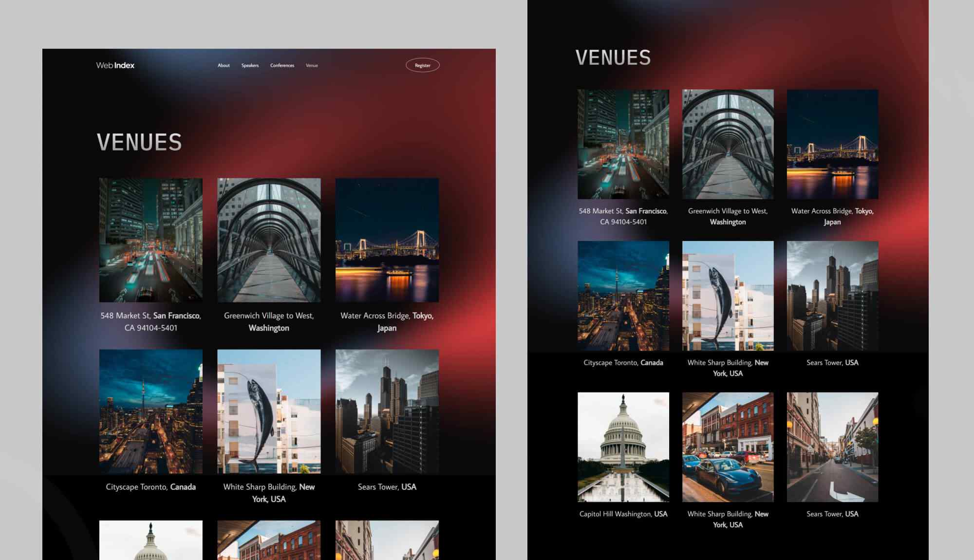Click the Capitol Hill Washington USA photo
The image size is (974, 560).
[150, 541]
